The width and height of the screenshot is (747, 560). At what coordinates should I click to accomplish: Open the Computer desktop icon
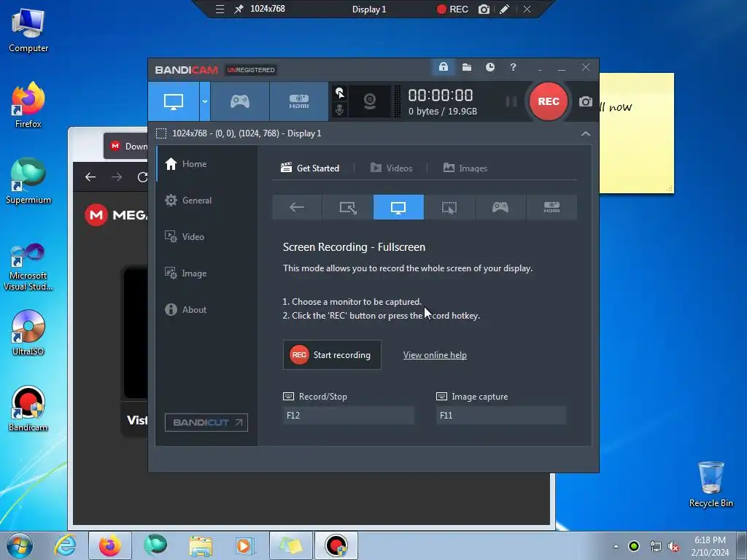tap(28, 31)
